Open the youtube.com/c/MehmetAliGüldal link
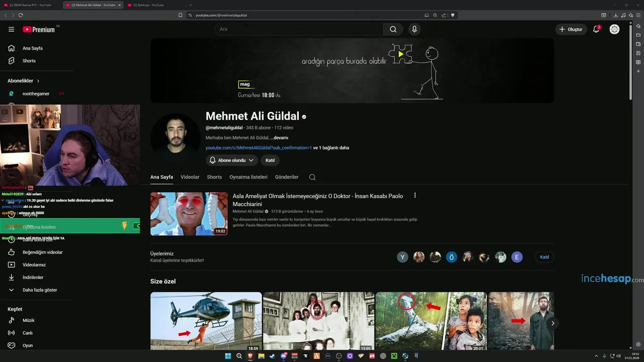644x362 pixels. 259,148
